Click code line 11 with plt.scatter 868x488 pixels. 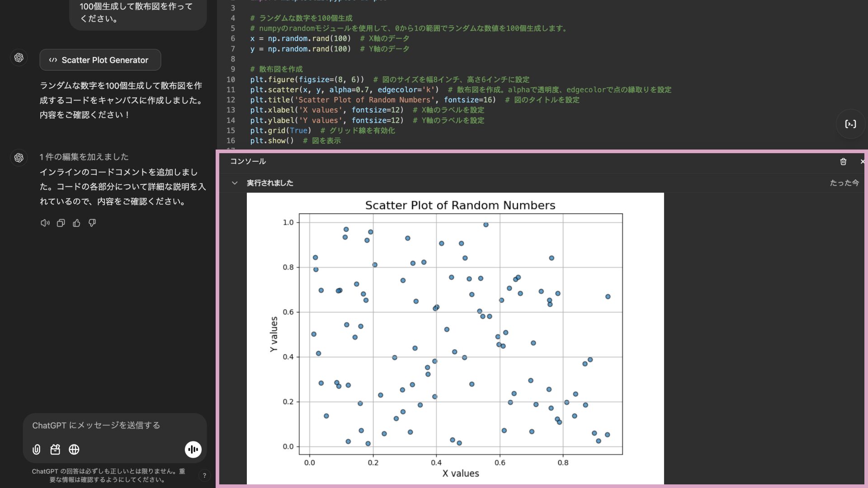[344, 90]
